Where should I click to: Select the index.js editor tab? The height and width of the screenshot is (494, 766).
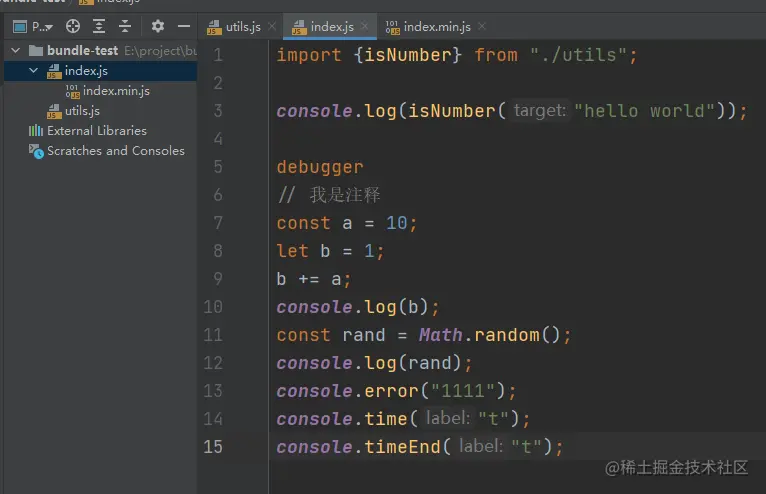(332, 27)
